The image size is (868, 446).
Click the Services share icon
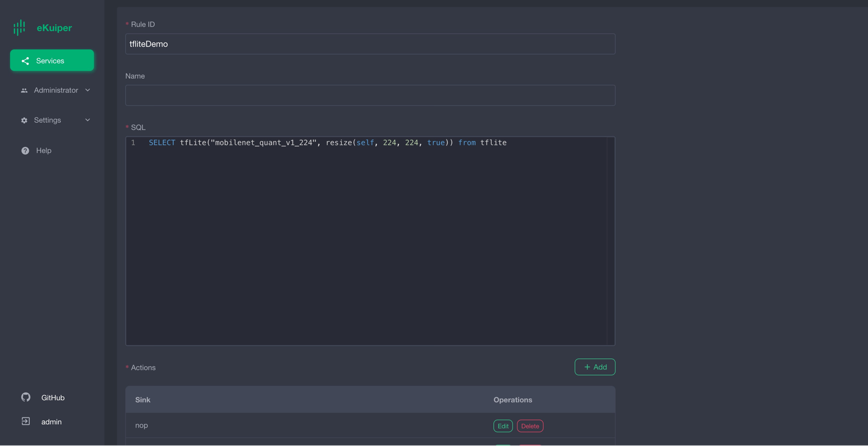click(x=25, y=61)
